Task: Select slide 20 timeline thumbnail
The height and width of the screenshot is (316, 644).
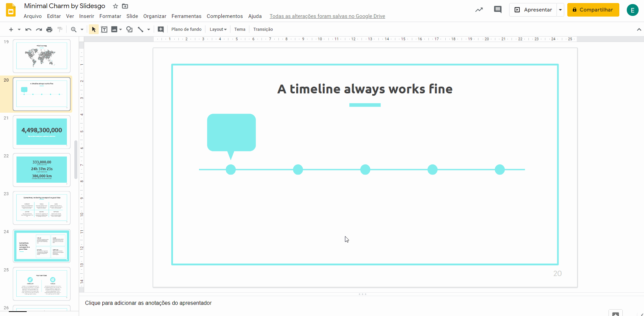Action: click(x=42, y=94)
